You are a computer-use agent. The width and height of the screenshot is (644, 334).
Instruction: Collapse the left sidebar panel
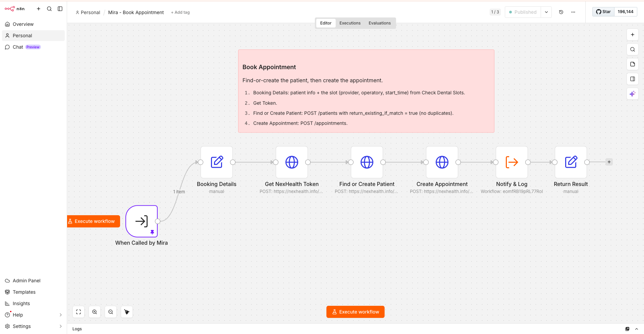coord(60,9)
